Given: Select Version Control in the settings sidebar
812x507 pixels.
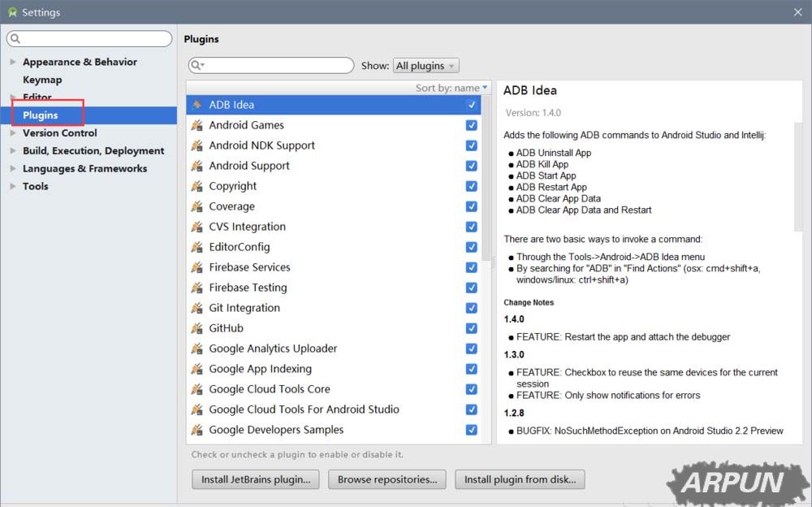Looking at the screenshot, I should (x=59, y=132).
